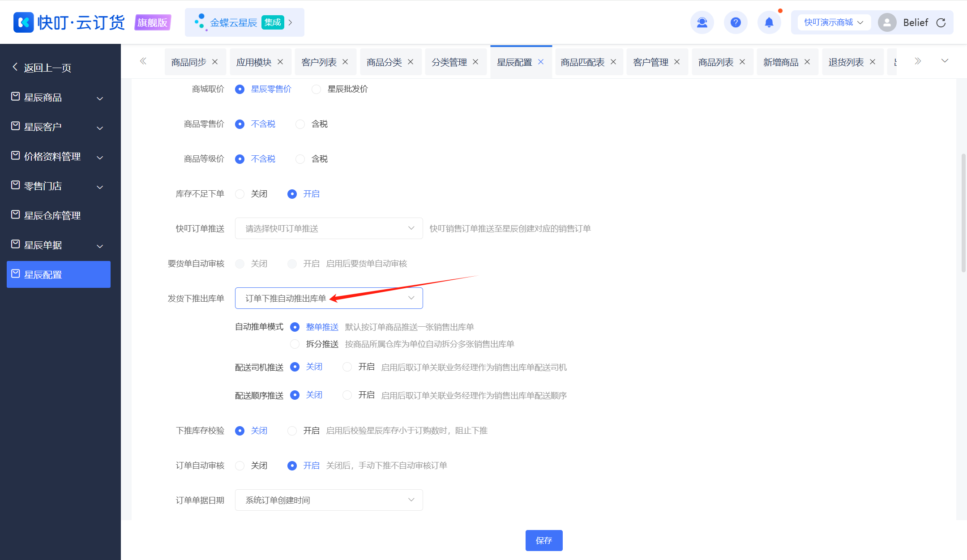The image size is (967, 560).
Task: Close the 新增商品 tab
Action: click(807, 62)
